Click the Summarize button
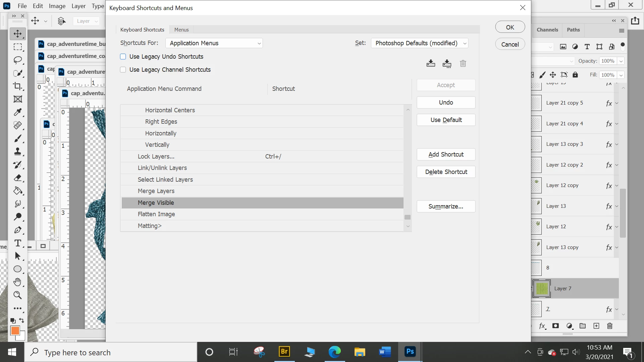644x362 pixels. coord(446,206)
